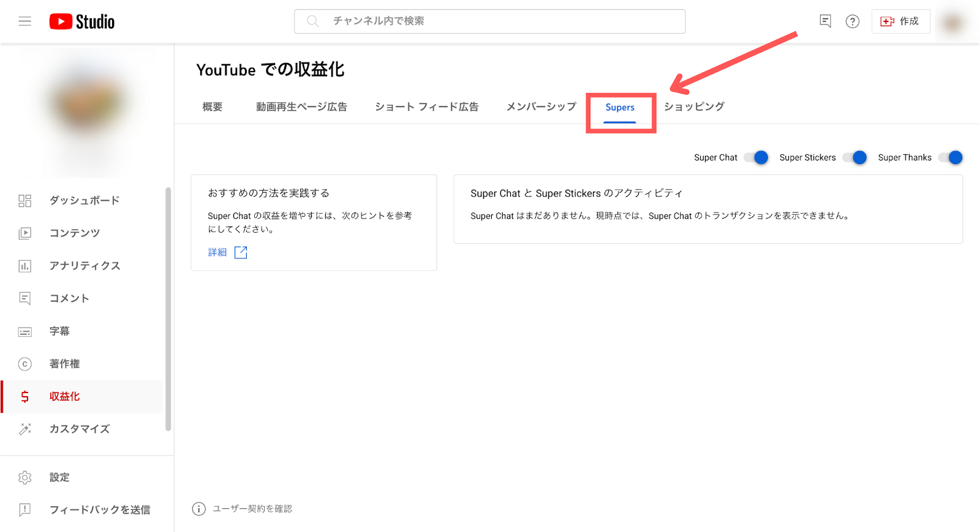Click the YouTube Studio logo
The height and width of the screenshot is (532, 980).
click(x=82, y=21)
